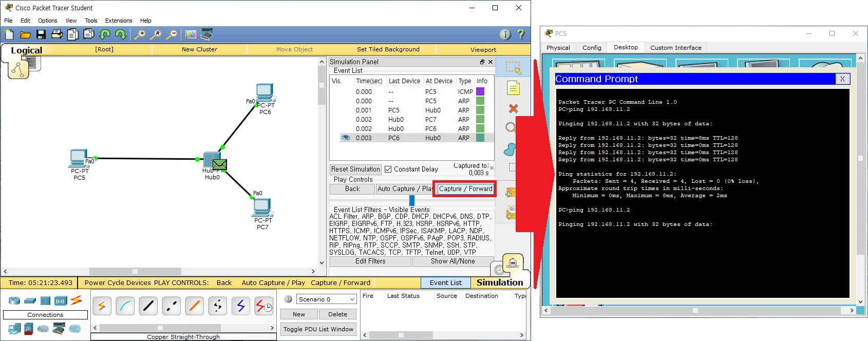Select the Switches device category
This screenshot has height=341, width=868.
point(30,300)
